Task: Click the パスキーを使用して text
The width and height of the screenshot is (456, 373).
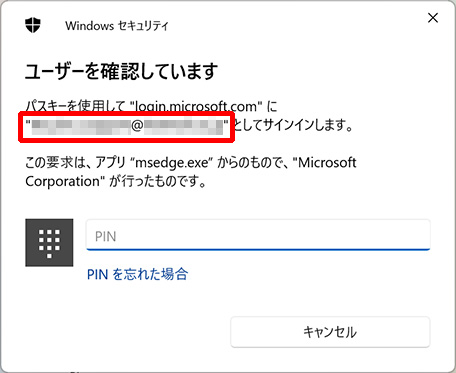Action: click(76, 107)
